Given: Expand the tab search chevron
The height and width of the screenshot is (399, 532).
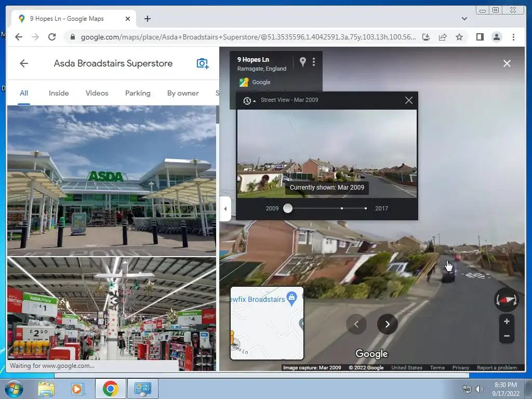Looking at the screenshot, I should [464, 19].
